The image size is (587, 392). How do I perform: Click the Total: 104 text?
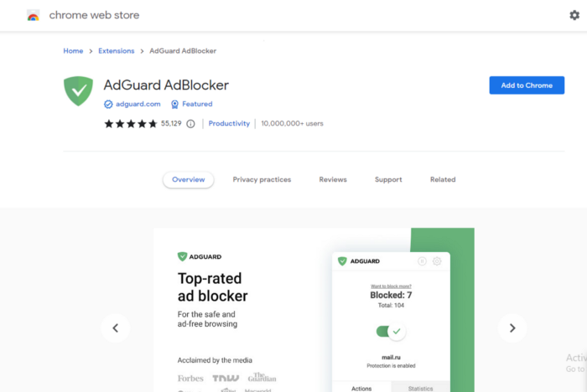(391, 305)
